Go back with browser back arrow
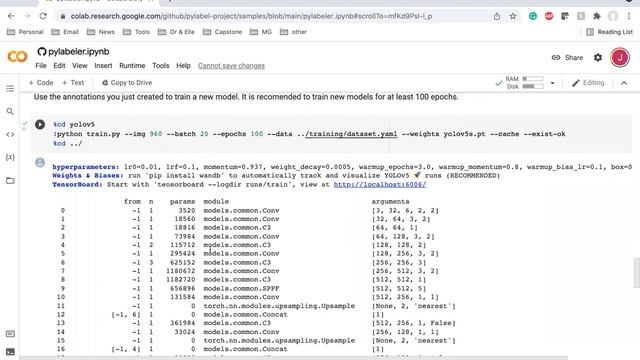 point(11,16)
